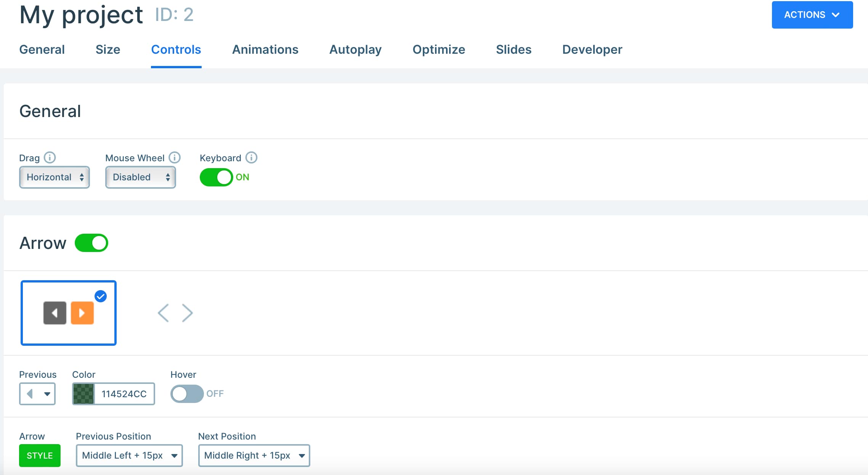Open the Previous Position dropdown

coord(129,455)
